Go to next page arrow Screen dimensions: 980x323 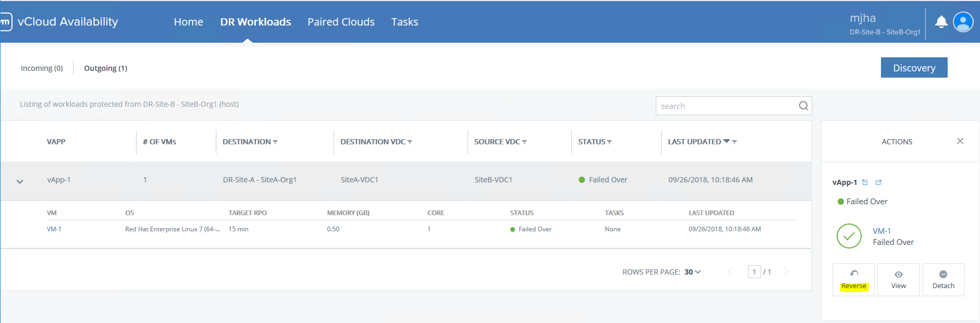pos(786,271)
